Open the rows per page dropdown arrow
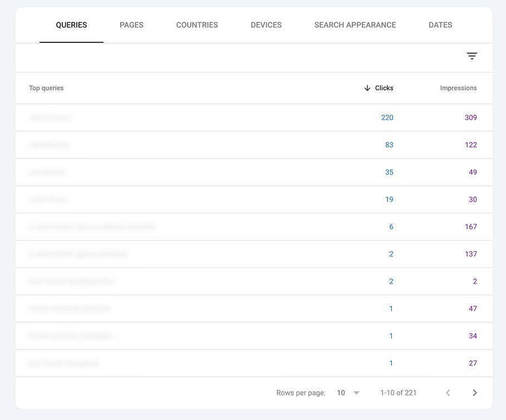This screenshot has height=420, width=506. tap(355, 393)
